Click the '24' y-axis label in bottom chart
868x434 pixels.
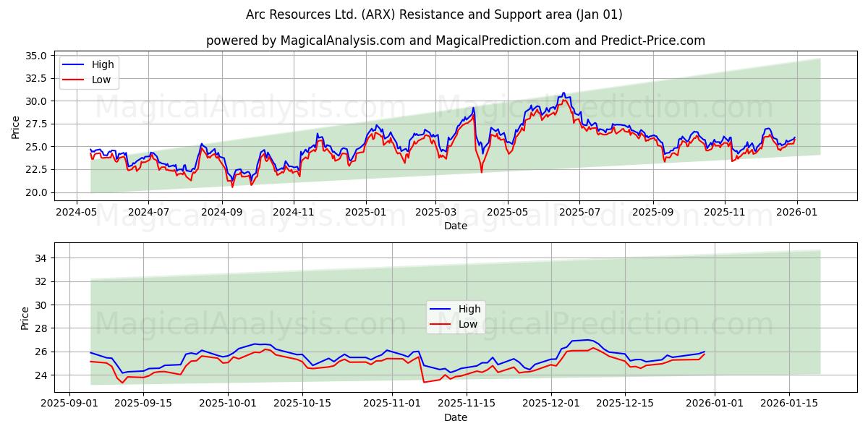point(41,375)
